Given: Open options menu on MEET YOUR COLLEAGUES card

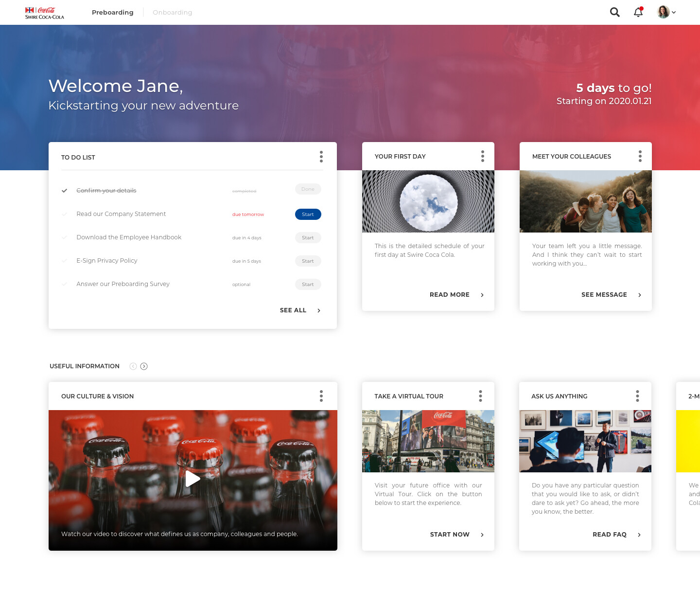Looking at the screenshot, I should tap(640, 156).
